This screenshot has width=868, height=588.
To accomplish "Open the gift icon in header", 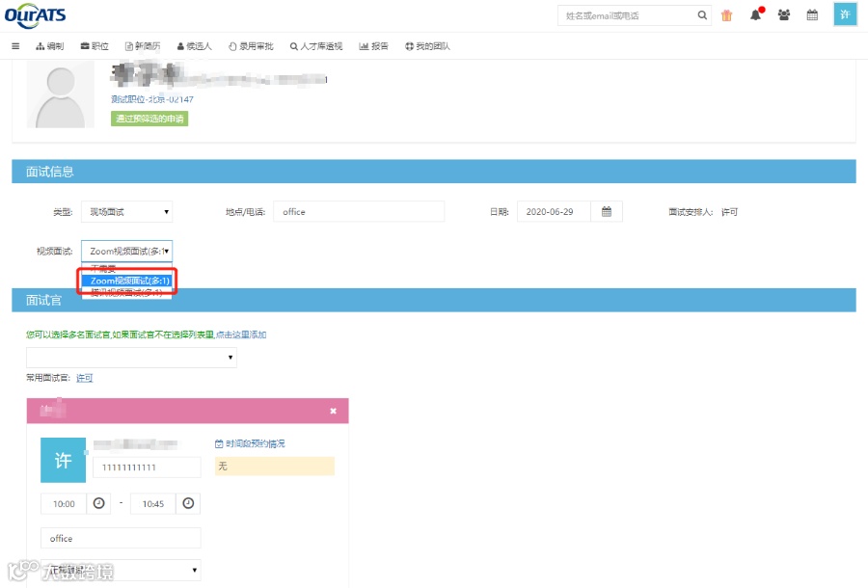I will point(727,15).
